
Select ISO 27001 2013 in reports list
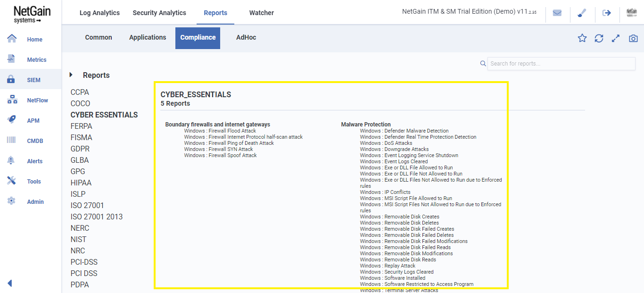point(97,217)
